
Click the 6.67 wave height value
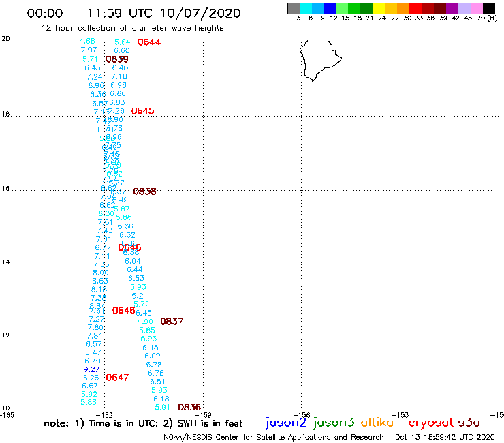coord(90,386)
